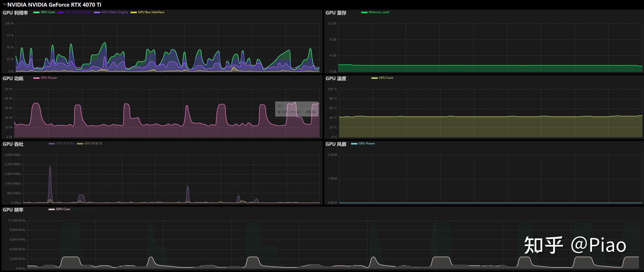Screen dimensions: 644x272
Task: Toggle GPU Video Engine legend entry
Action: click(111, 12)
